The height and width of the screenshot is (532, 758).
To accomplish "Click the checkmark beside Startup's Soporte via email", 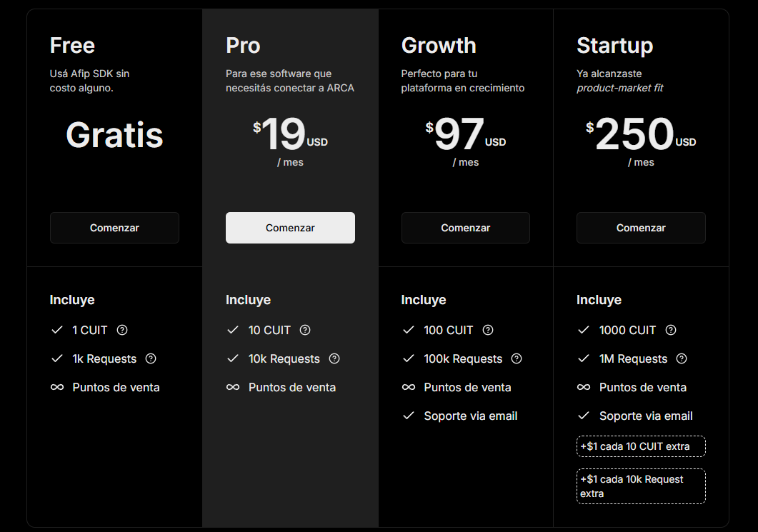I will click(584, 416).
